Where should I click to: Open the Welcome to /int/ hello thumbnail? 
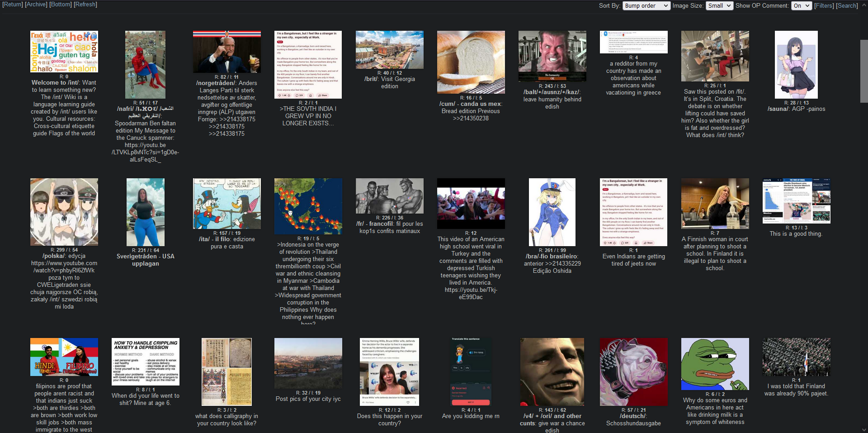click(x=64, y=52)
